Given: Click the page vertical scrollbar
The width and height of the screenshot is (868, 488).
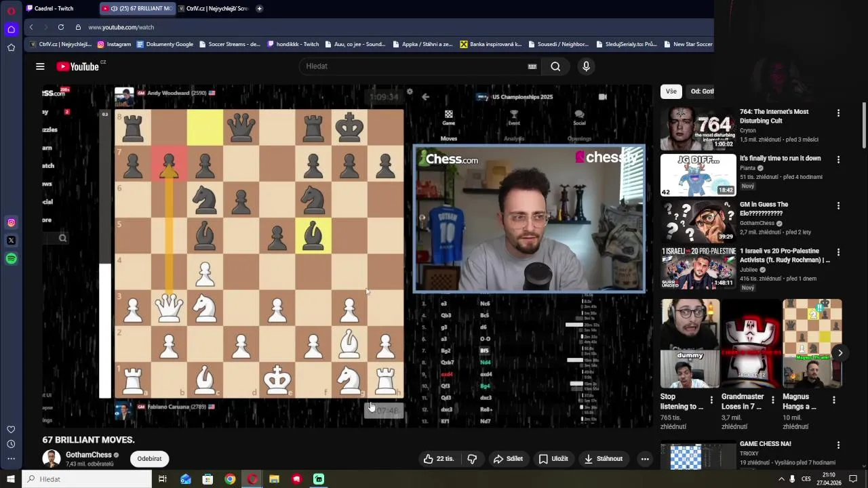Looking at the screenshot, I should pos(863,125).
